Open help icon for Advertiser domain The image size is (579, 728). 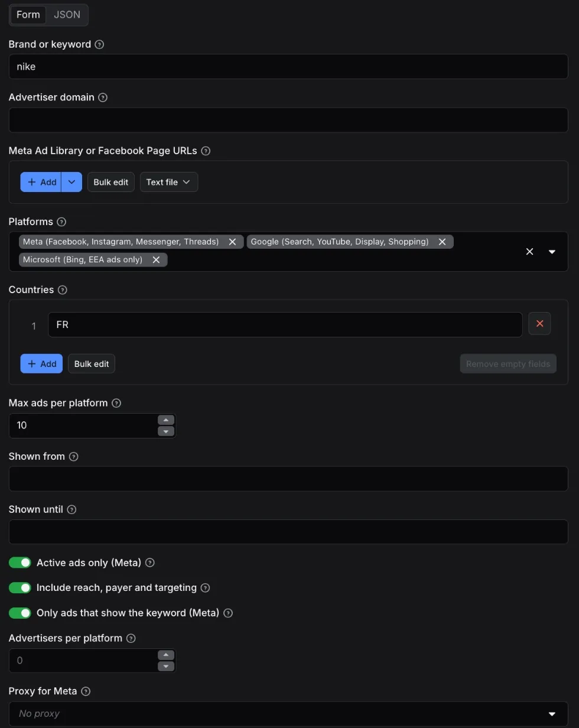(x=103, y=97)
